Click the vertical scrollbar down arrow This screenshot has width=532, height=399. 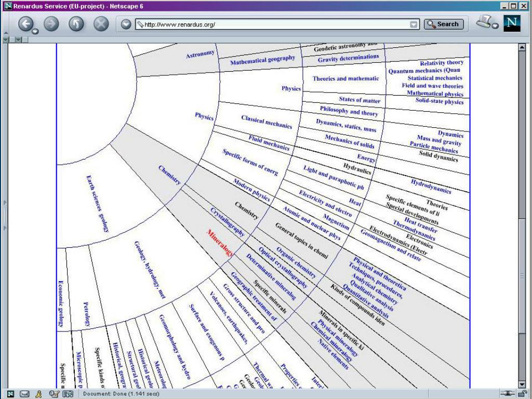pyautogui.click(x=522, y=384)
